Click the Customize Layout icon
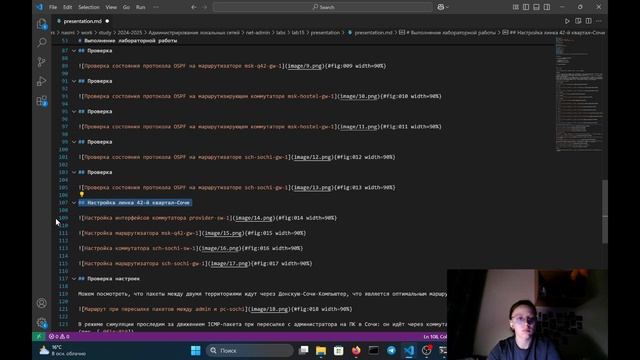Viewport: 640px width, 360px height. 516,7
